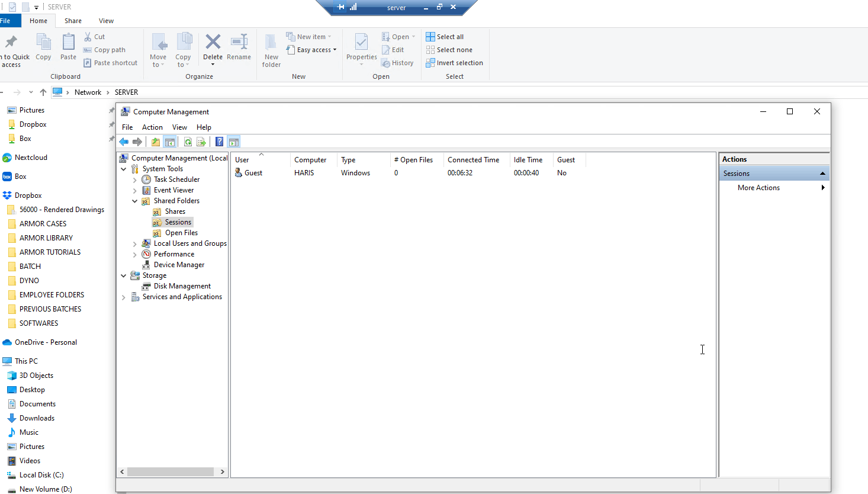
Task: Click the Copy icon in Explorer ribbon Clipboard group
Action: tap(43, 42)
